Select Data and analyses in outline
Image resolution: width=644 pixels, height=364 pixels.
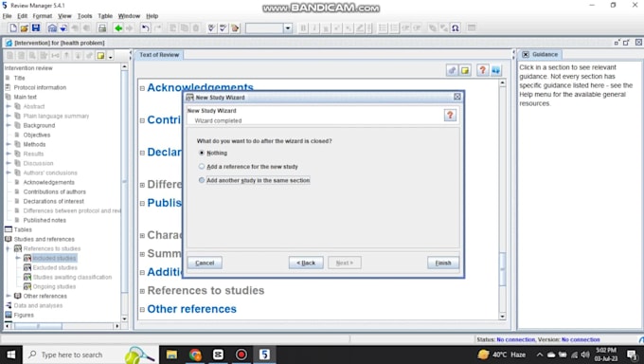click(38, 305)
